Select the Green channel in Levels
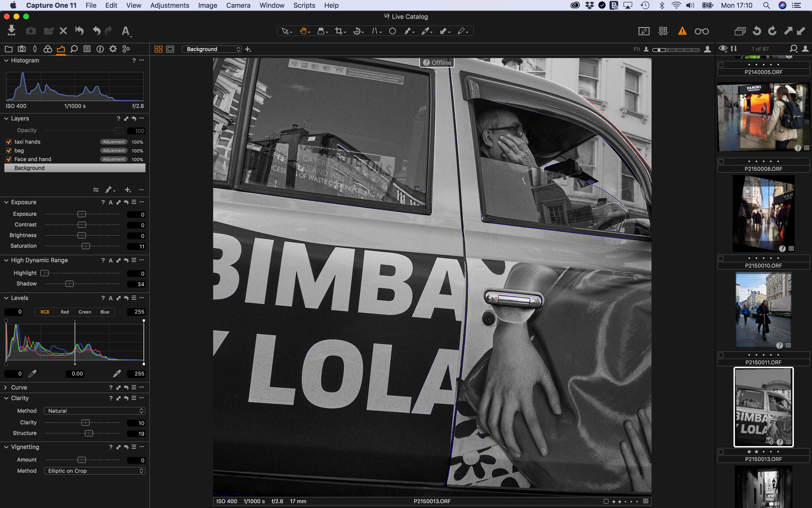 [x=85, y=312]
